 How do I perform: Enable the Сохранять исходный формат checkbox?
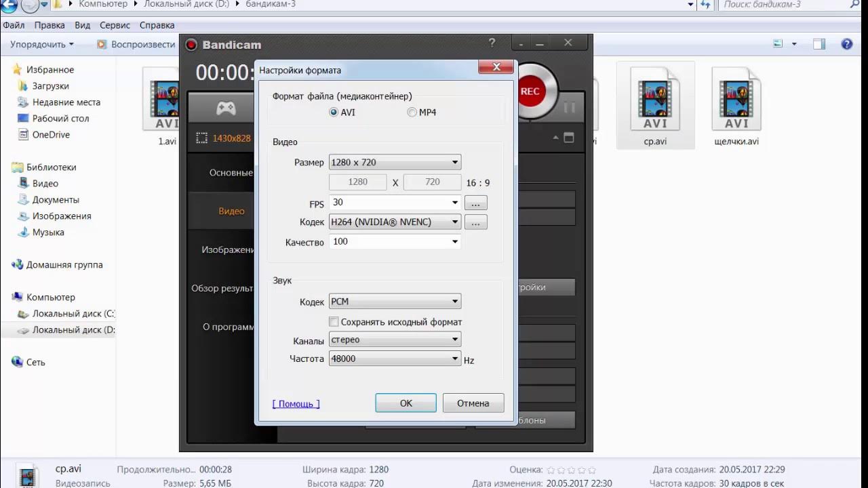point(334,322)
